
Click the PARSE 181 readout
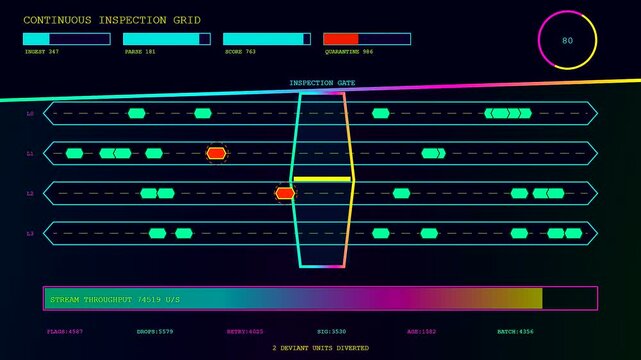140,51
